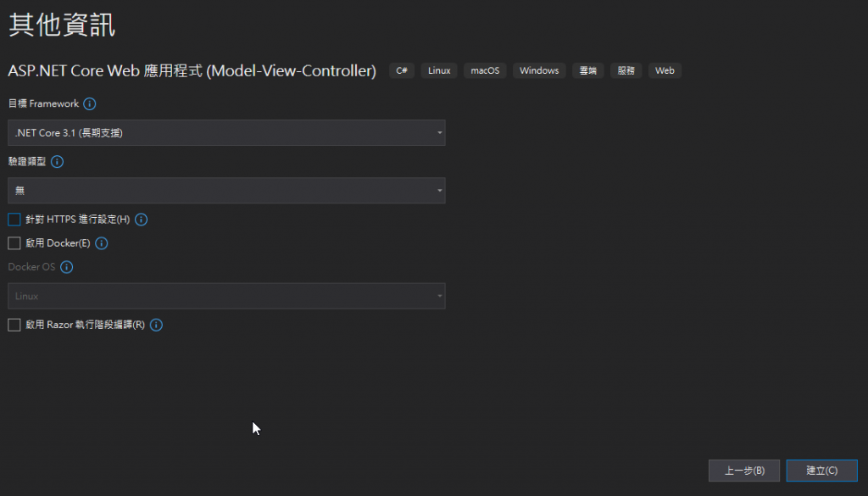Click the 建立(C) button to create project
The image size is (868, 496).
[x=821, y=471]
